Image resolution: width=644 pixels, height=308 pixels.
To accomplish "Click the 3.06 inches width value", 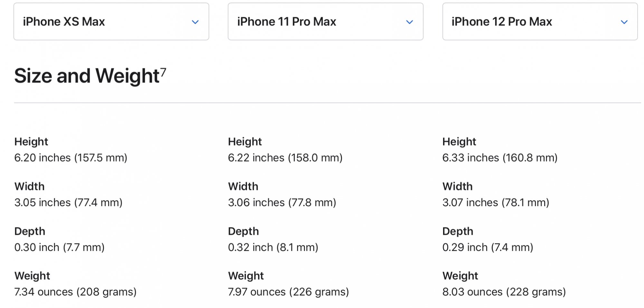I will tap(282, 203).
